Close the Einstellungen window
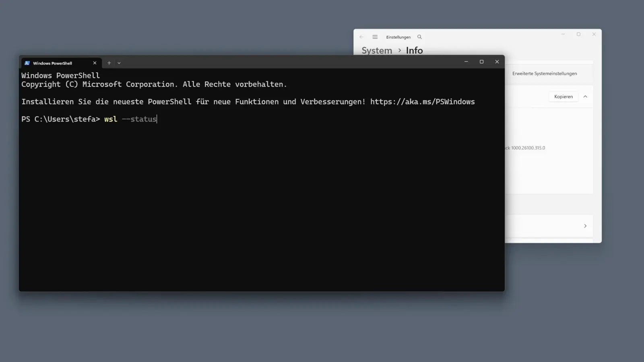The width and height of the screenshot is (644, 362). 594,34
